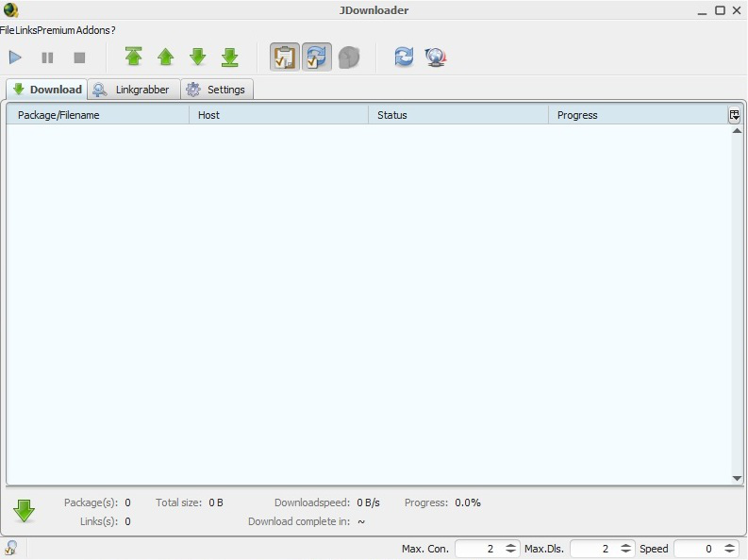This screenshot has height=560, width=748.
Task: Move selected package to bottom
Action: 229,57
